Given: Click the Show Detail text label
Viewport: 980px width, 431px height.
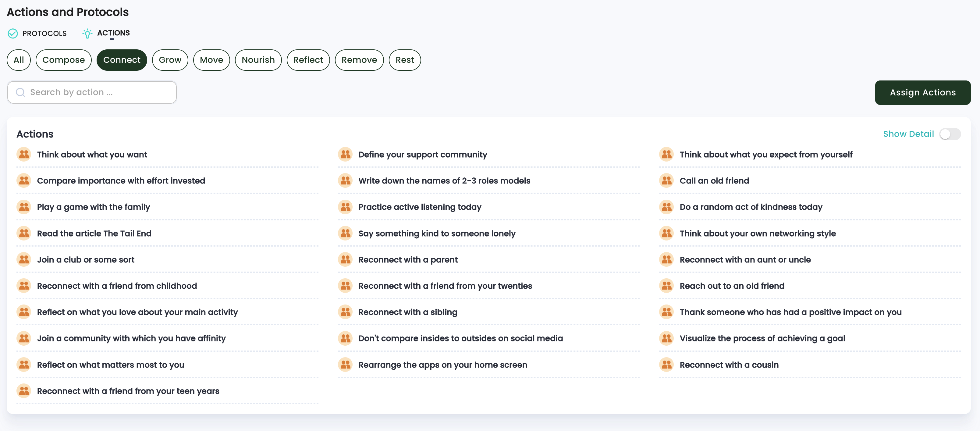Looking at the screenshot, I should [908, 134].
